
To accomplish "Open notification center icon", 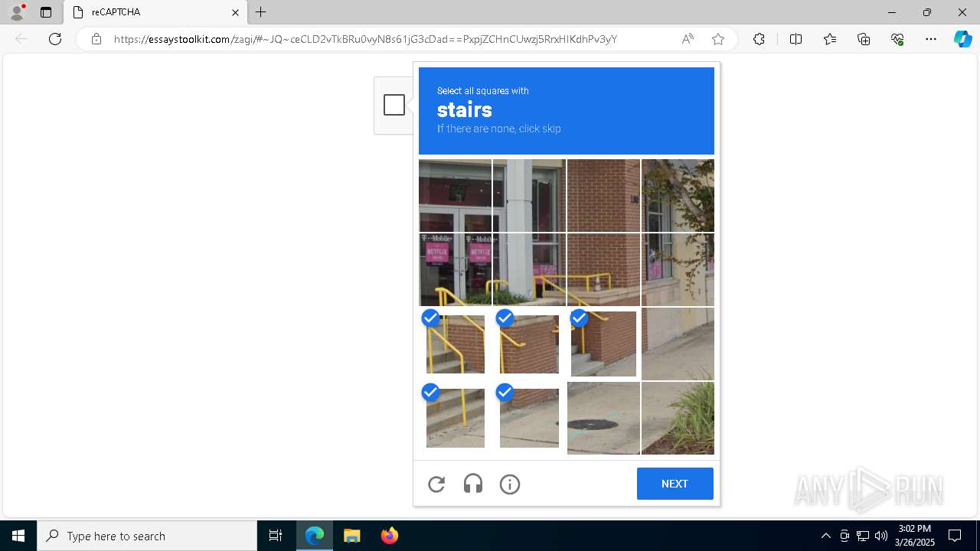I will (x=955, y=536).
